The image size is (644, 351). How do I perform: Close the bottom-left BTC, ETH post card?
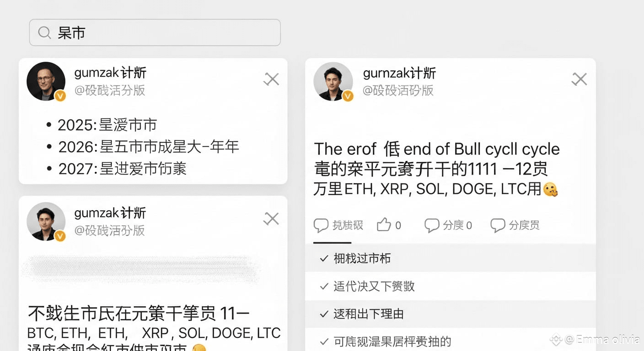click(272, 219)
